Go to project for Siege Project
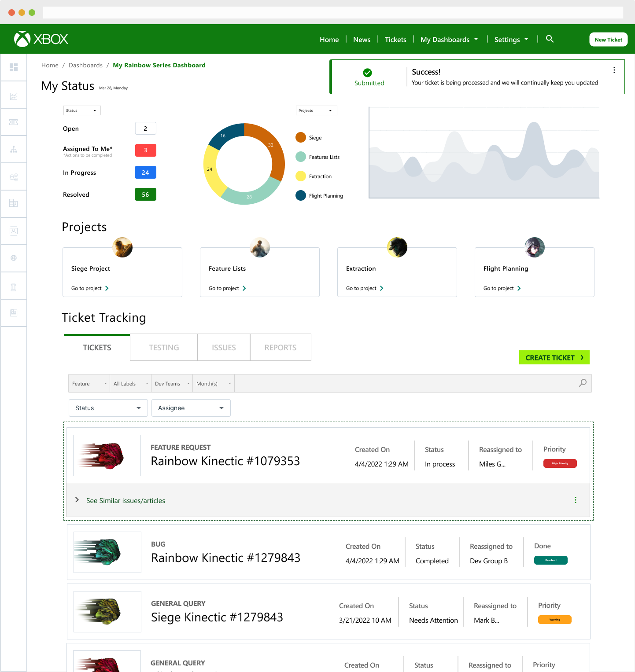The width and height of the screenshot is (635, 672). point(90,288)
